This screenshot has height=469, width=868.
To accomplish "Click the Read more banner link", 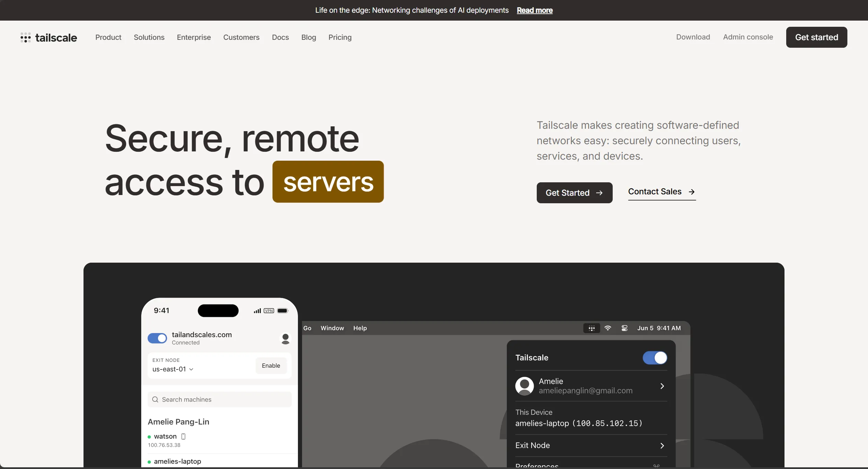I will pyautogui.click(x=534, y=10).
